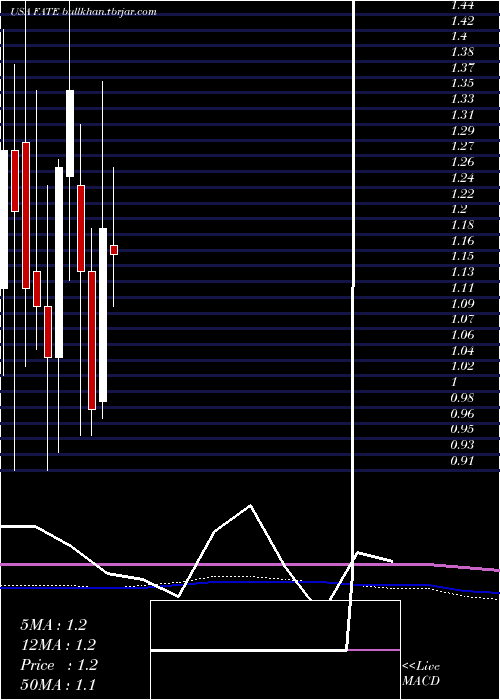Click the 1.13 price axis label
This screenshot has width=500, height=700.
point(462,272)
